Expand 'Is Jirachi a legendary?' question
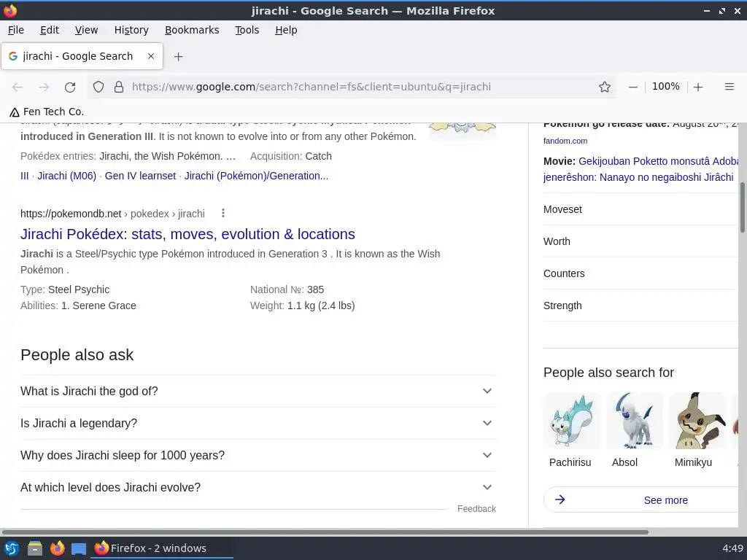 click(x=258, y=423)
